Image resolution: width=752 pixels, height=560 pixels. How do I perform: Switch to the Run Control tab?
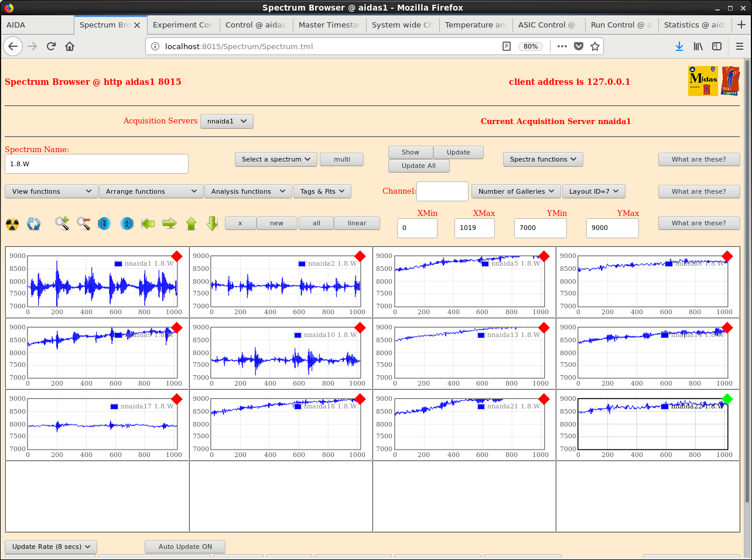pos(620,25)
